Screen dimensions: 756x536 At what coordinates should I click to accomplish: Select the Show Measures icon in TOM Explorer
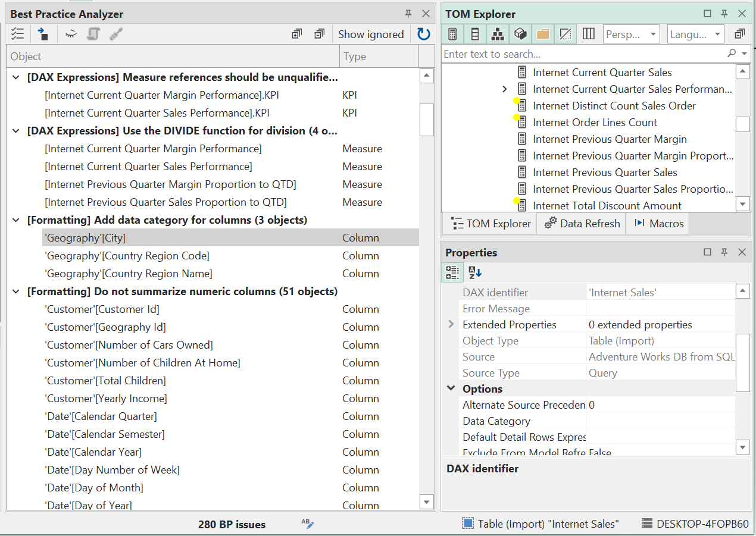coord(452,34)
